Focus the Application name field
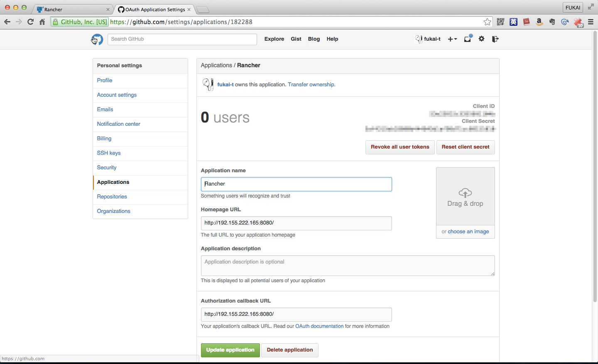This screenshot has width=598, height=364. pyautogui.click(x=297, y=184)
